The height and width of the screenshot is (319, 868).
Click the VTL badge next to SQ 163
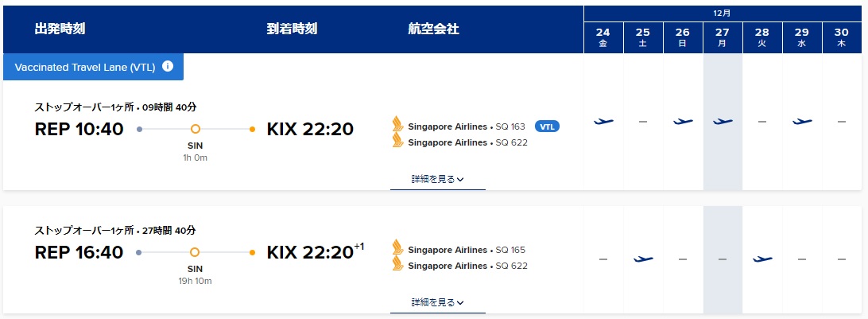(x=546, y=126)
